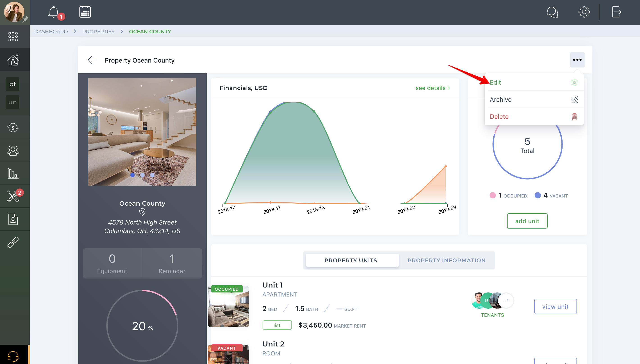Select the 'un' sidebar shortcut
The height and width of the screenshot is (364, 640).
13,102
